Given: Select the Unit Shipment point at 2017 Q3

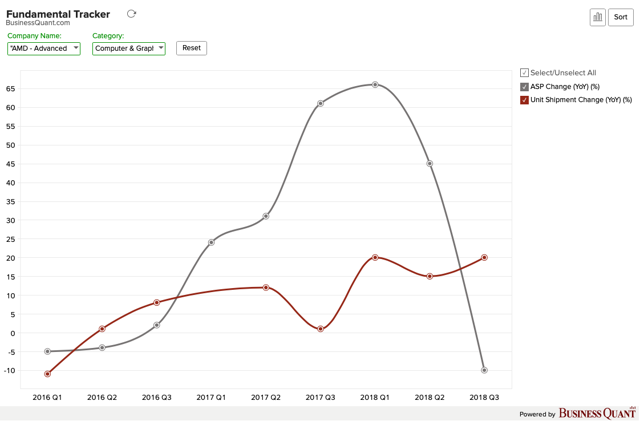Looking at the screenshot, I should [320, 329].
